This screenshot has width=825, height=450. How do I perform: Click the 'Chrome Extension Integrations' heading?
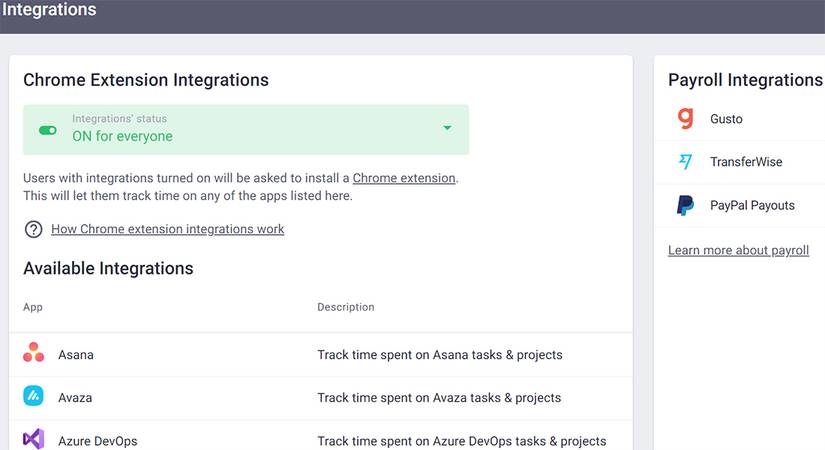(146, 80)
